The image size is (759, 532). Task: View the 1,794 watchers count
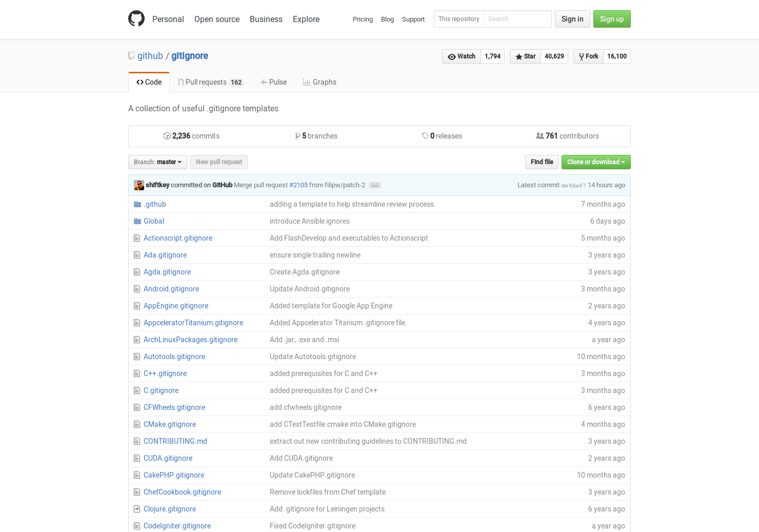(x=492, y=56)
